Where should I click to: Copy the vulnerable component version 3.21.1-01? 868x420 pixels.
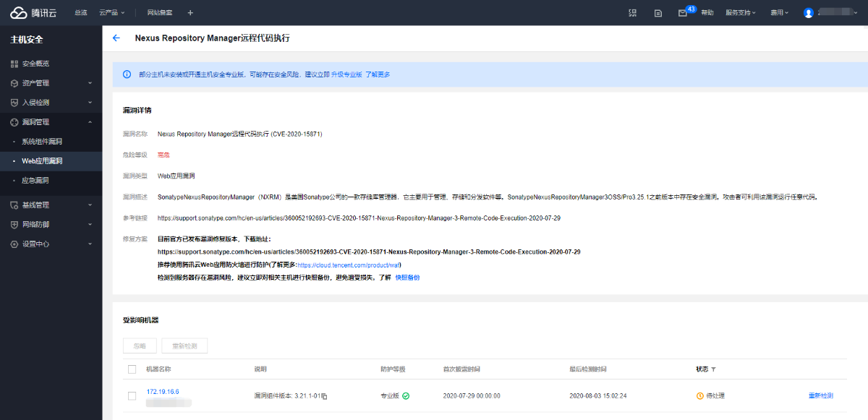[325, 396]
